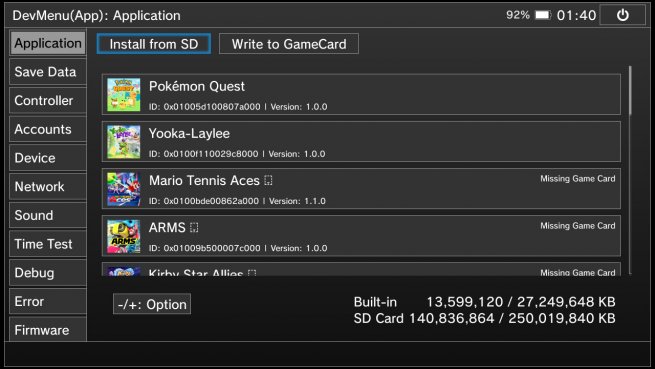Click the Install from SD button
The width and height of the screenshot is (655, 369).
(154, 44)
